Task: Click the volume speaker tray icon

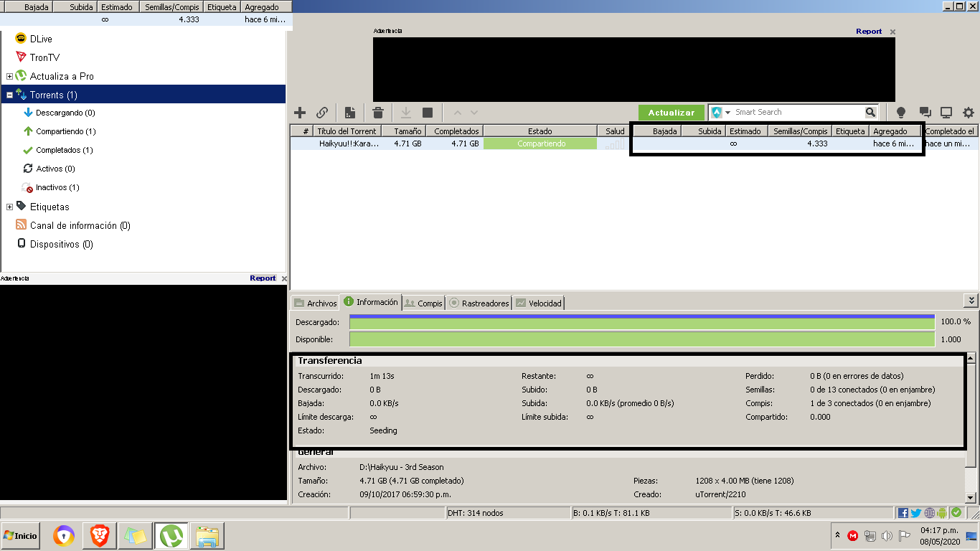Action: (887, 536)
